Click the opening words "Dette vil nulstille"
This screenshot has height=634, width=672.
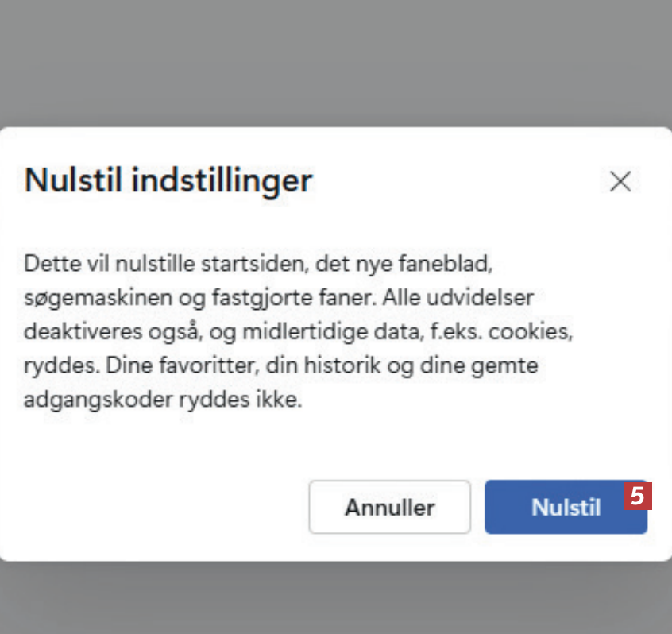95,262
